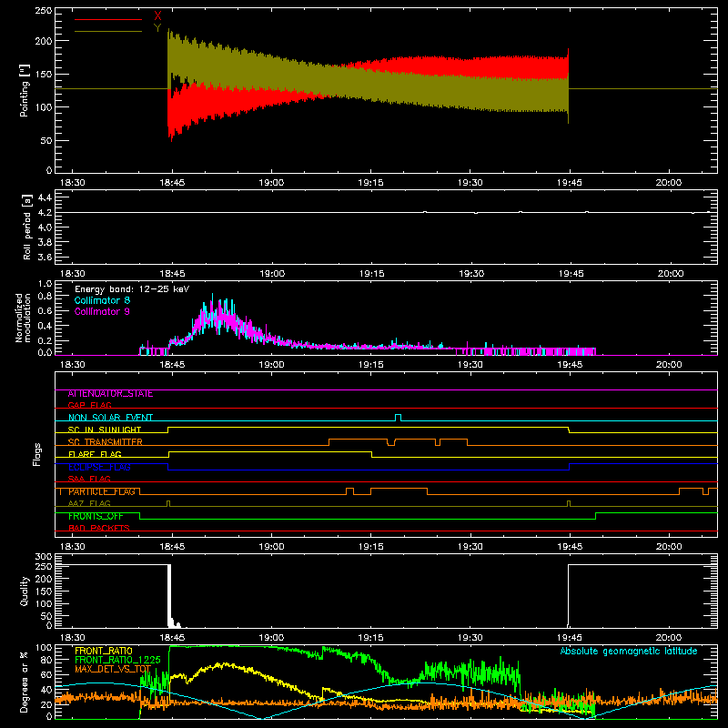Click the 19:00 tick label under Pointing plot
This screenshot has height=728, width=728.
pyautogui.click(x=271, y=183)
